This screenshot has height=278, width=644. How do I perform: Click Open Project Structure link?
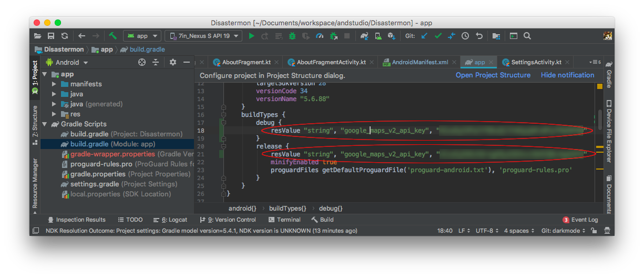[493, 75]
